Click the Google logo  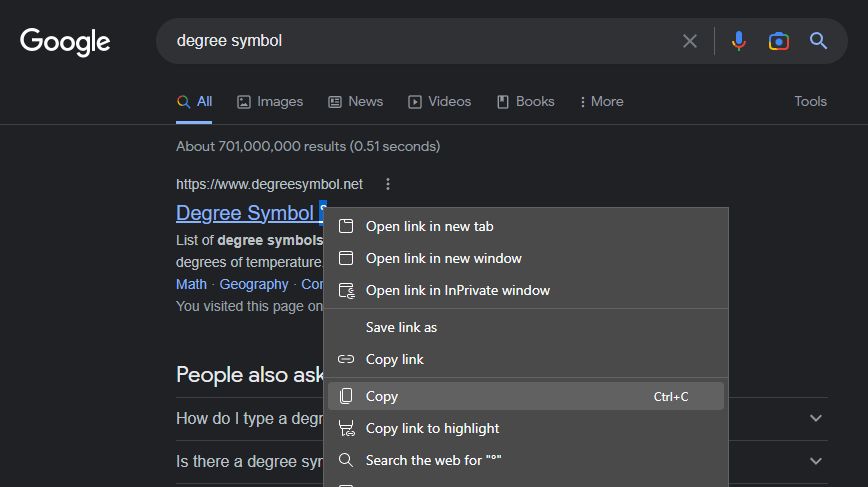[x=65, y=42]
